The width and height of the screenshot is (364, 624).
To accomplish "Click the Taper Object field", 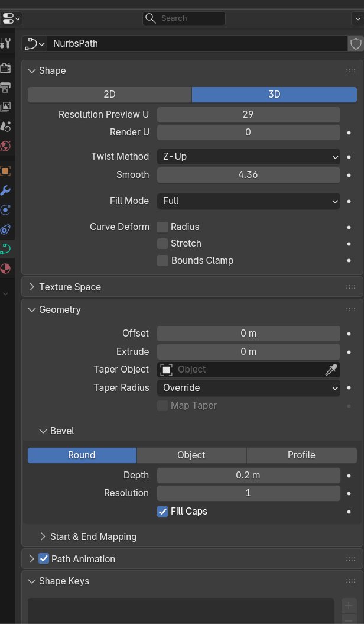I will click(248, 370).
